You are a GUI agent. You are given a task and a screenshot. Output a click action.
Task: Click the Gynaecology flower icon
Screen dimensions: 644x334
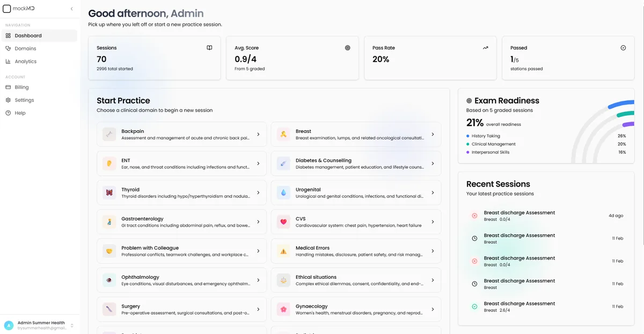pos(283,309)
